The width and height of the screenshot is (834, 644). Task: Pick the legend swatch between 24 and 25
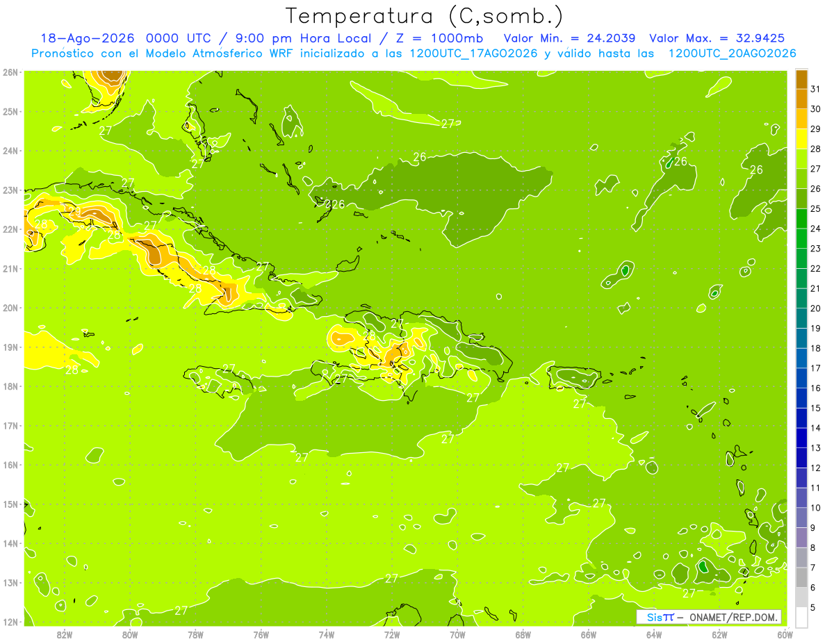[801, 219]
